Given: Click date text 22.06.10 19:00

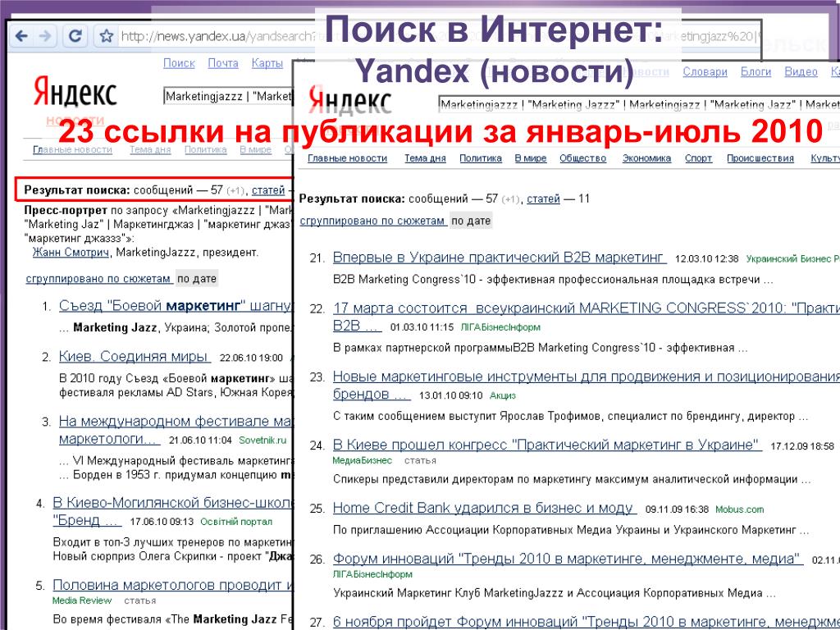Looking at the screenshot, I should tap(251, 358).
